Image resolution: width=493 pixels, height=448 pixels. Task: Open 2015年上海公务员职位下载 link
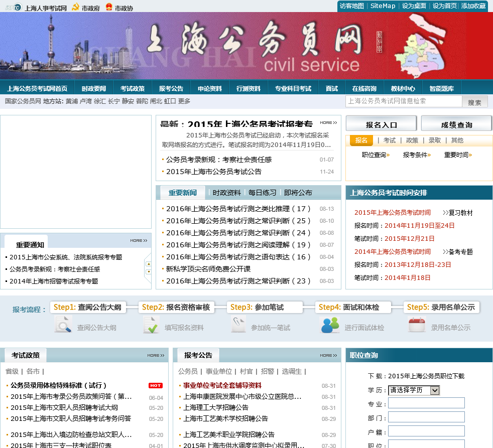click(426, 376)
